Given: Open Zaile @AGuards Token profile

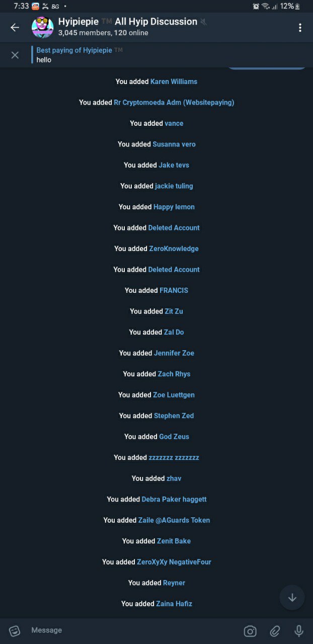Looking at the screenshot, I should pyautogui.click(x=174, y=520).
